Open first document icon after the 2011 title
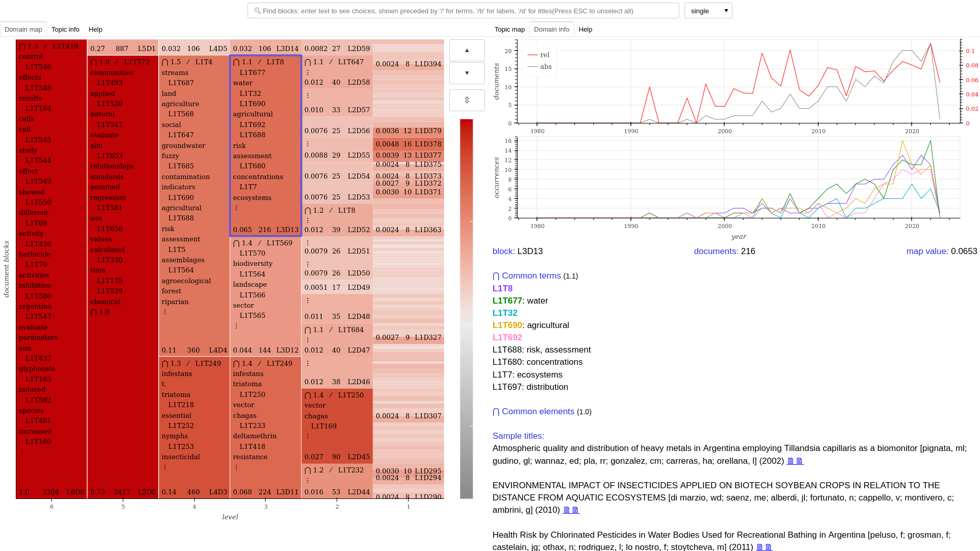Viewport: 980px width, 551px height. 759,547
